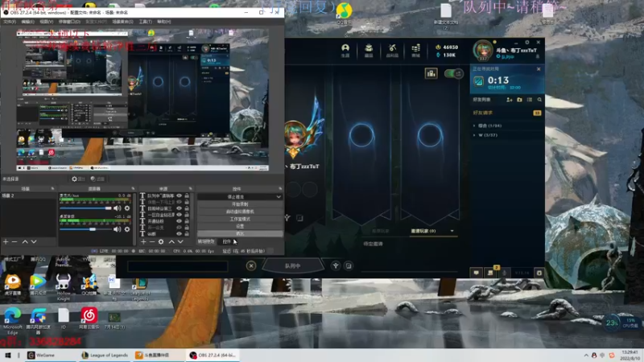Pop out the OBS scenes dock panel

coord(52,189)
